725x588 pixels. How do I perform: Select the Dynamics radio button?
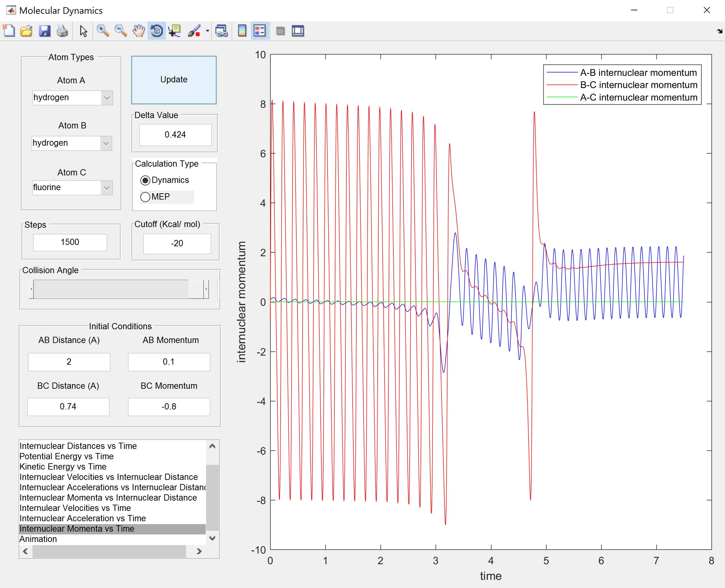click(145, 180)
